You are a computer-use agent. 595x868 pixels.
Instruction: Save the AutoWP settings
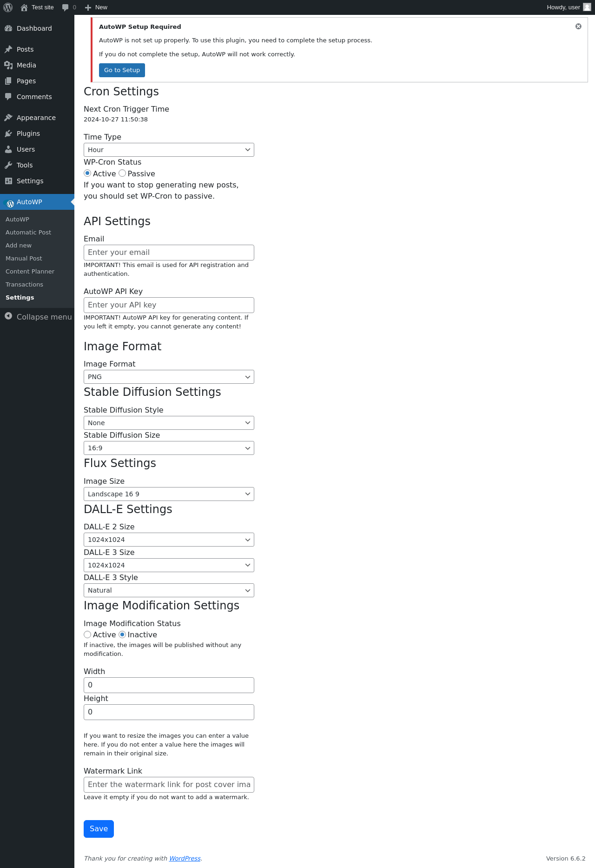point(99,829)
